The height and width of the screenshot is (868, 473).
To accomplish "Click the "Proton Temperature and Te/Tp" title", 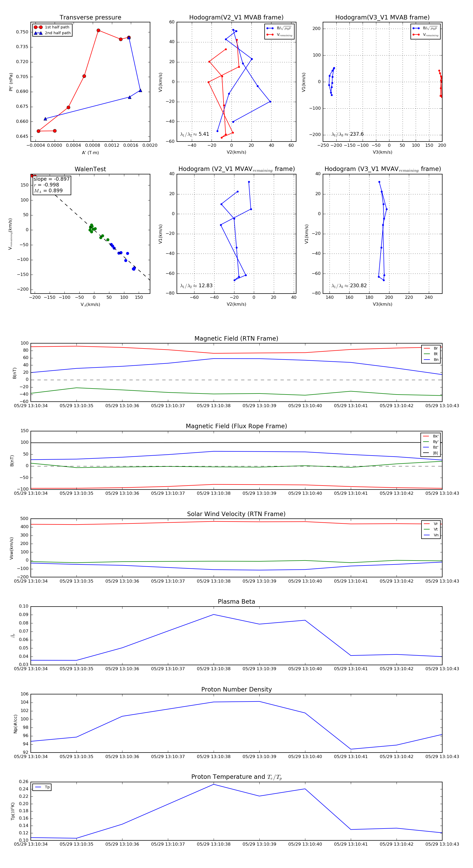I will (236, 777).
